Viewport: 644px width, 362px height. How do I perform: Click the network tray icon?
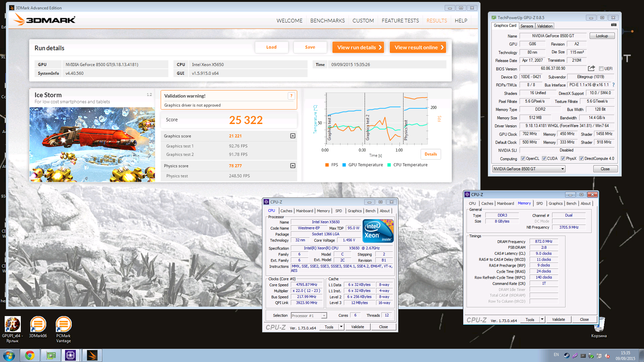pyautogui.click(x=599, y=356)
